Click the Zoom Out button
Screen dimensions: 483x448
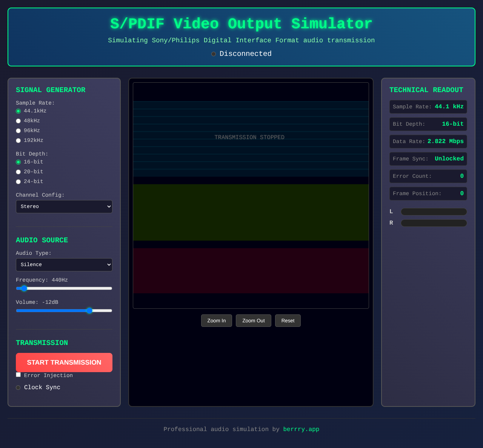(253, 320)
